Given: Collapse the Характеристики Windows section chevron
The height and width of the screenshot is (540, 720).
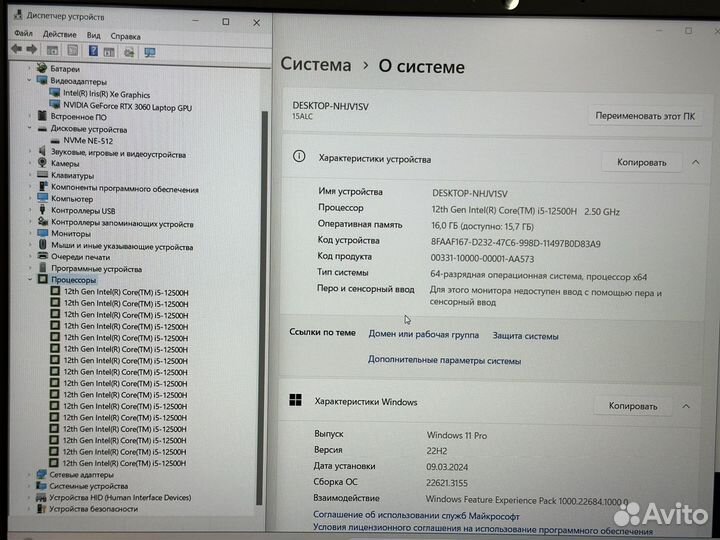Looking at the screenshot, I should coord(686,406).
